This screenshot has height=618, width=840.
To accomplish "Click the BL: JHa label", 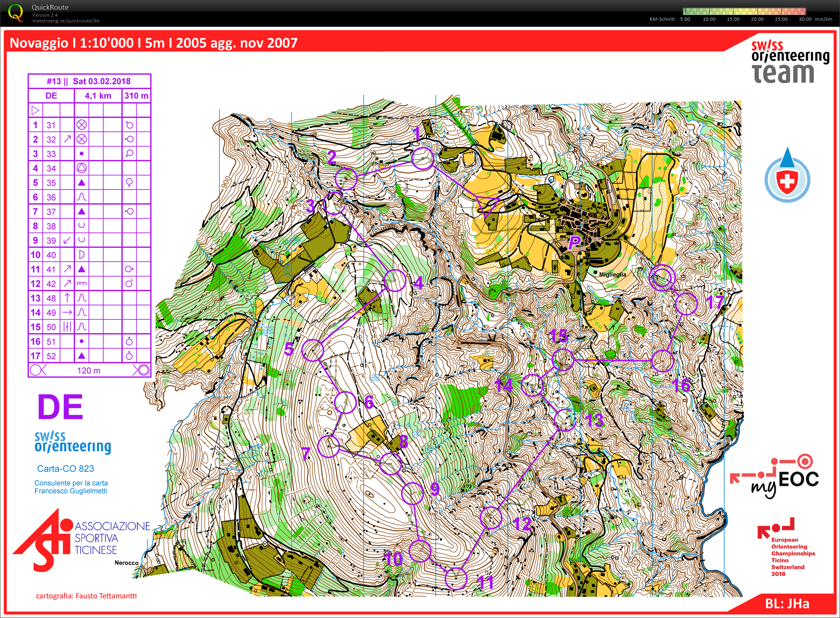I will tap(787, 603).
